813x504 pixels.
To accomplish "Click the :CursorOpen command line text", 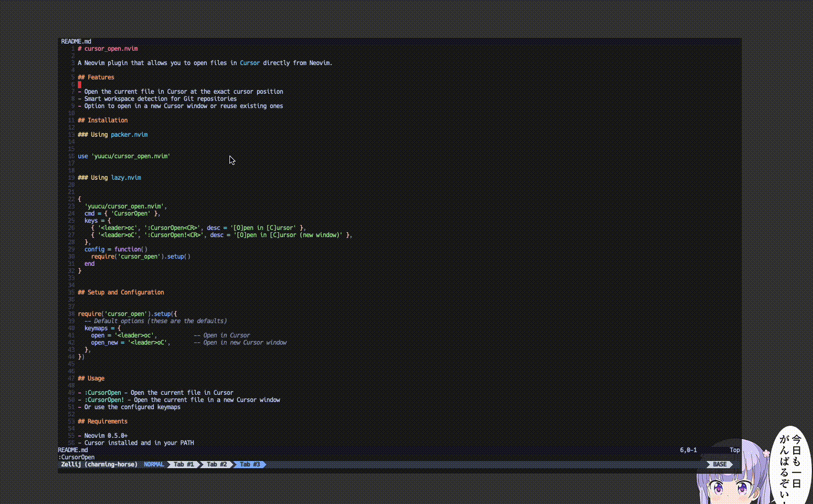I will [76, 457].
